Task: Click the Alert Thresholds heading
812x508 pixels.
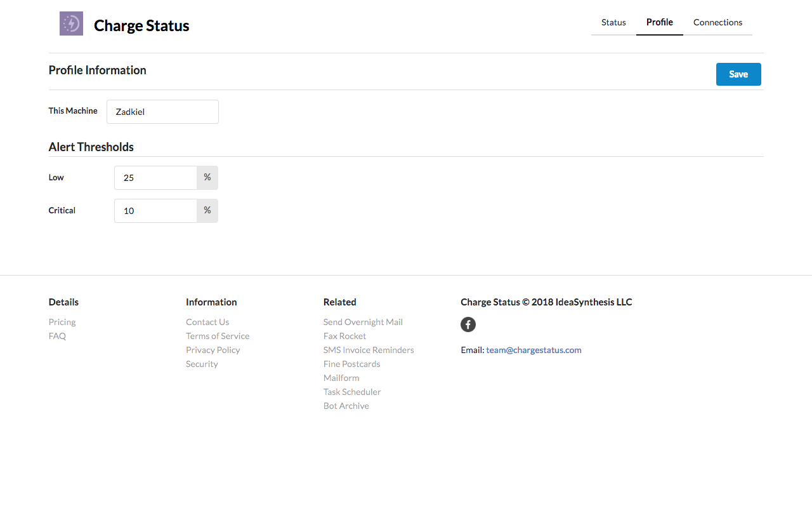Action: tap(91, 147)
